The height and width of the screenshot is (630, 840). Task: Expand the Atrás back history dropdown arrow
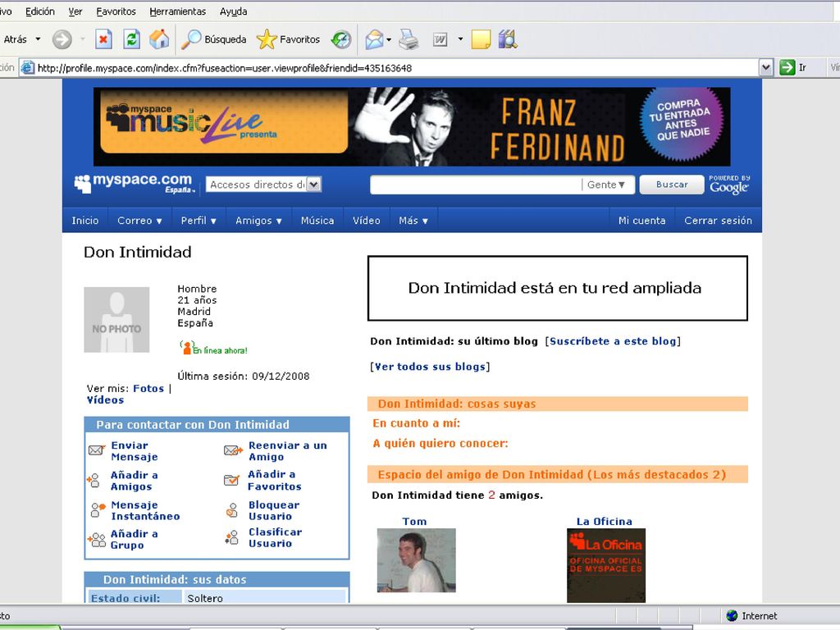tap(38, 39)
